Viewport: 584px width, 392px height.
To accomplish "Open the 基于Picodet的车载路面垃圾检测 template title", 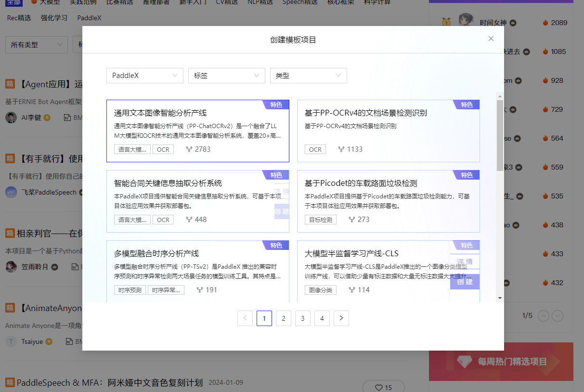I will pos(361,183).
